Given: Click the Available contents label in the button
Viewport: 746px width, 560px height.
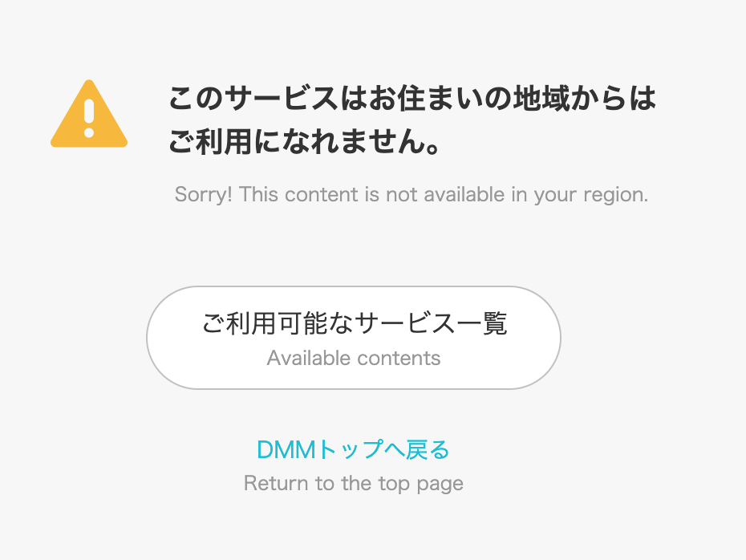Looking at the screenshot, I should pos(354,359).
